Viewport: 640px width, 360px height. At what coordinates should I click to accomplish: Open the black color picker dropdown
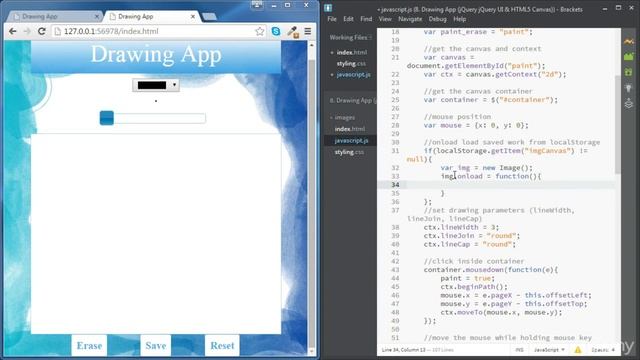156,85
